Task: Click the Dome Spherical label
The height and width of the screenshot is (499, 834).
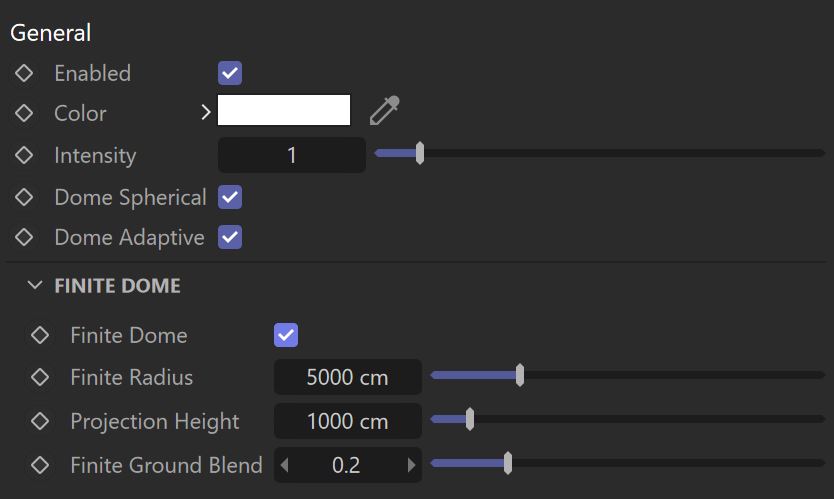Action: (130, 197)
